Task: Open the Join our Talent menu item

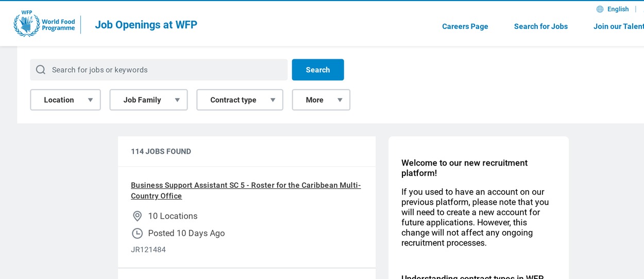Action: [619, 26]
